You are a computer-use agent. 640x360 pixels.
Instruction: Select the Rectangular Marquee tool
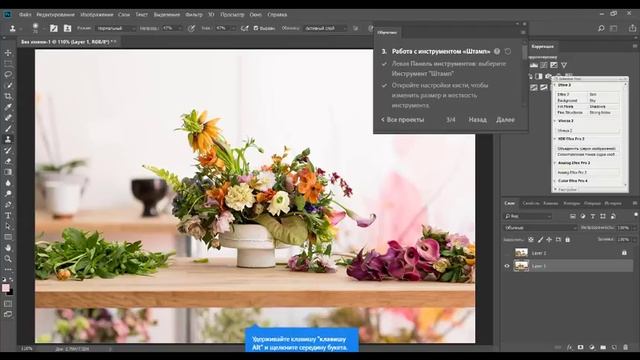(8, 64)
